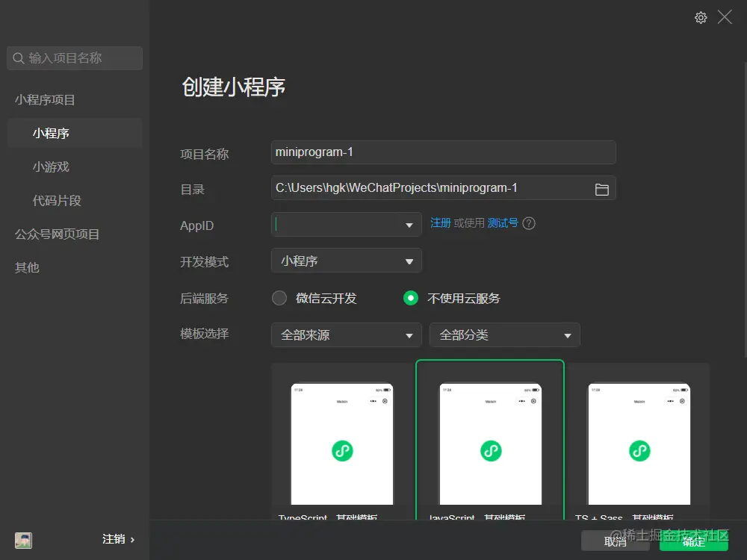Choose the JavaScript 基础模板 thumbnail
This screenshot has width=747, height=560.
coord(490,444)
